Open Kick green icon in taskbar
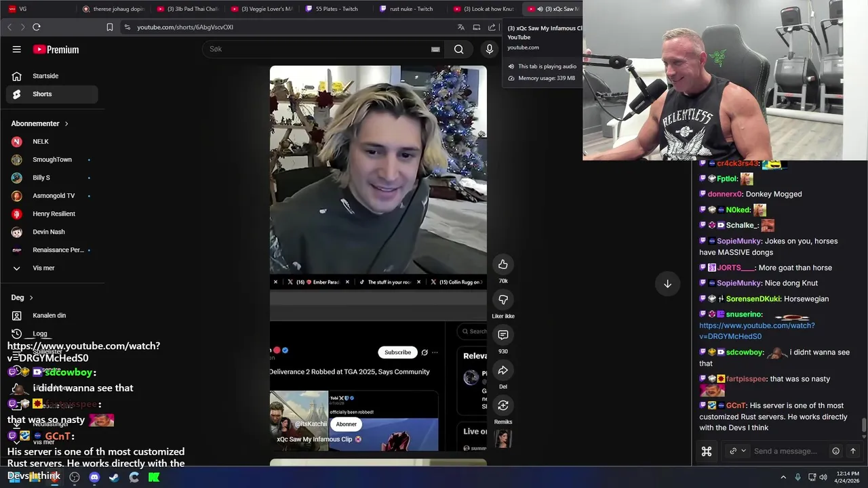This screenshot has width=868, height=488. [154, 477]
